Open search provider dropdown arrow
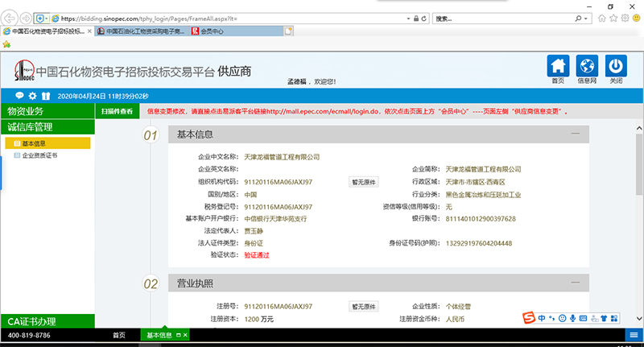644x347 pixels. point(585,19)
